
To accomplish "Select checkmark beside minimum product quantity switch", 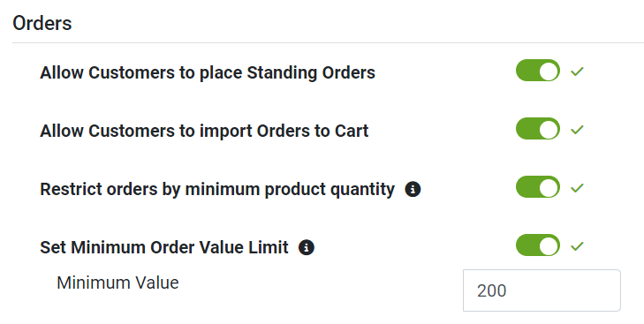I will [577, 188].
